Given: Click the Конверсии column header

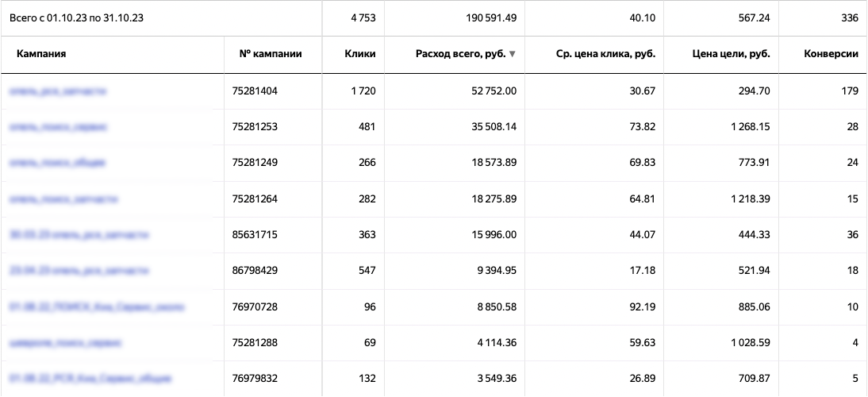Looking at the screenshot, I should [831, 54].
